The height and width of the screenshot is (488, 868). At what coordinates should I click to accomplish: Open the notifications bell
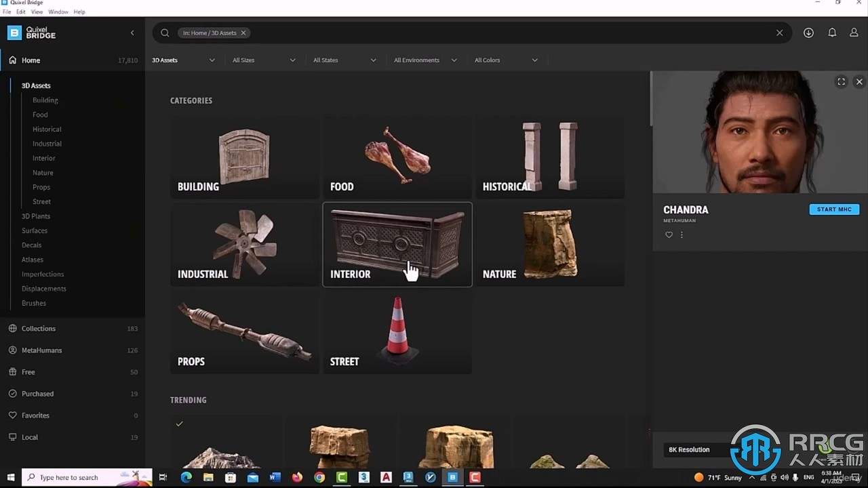click(832, 33)
